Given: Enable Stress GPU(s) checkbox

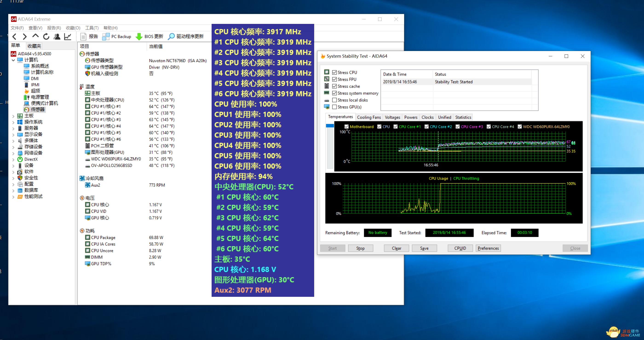Looking at the screenshot, I should pyautogui.click(x=334, y=107).
